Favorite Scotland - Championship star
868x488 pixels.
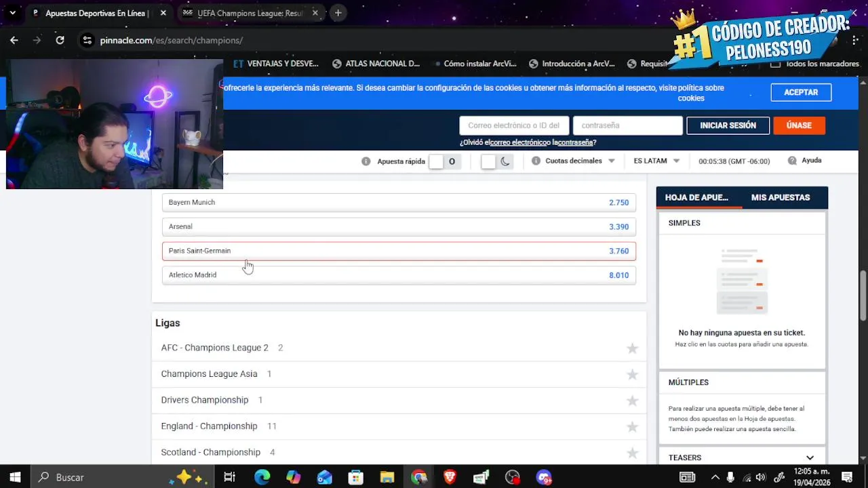pos(632,453)
